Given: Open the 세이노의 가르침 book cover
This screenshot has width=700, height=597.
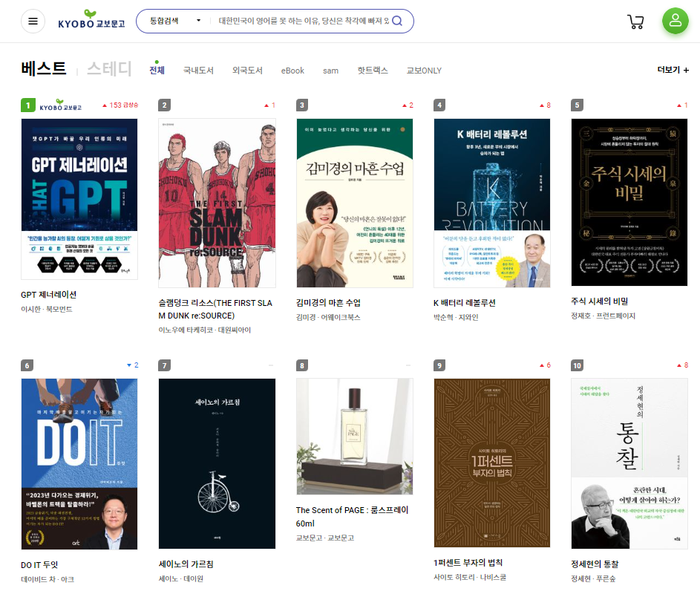Looking at the screenshot, I should click(x=217, y=463).
